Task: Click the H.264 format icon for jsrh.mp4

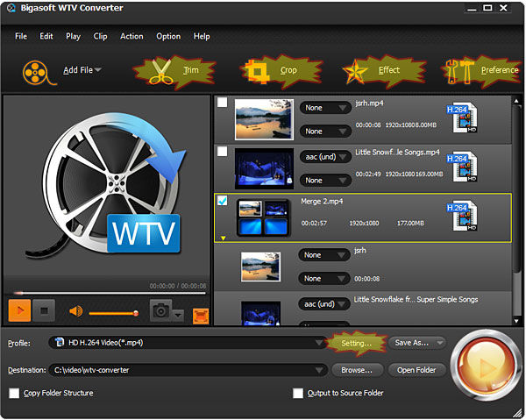Action: [x=463, y=118]
